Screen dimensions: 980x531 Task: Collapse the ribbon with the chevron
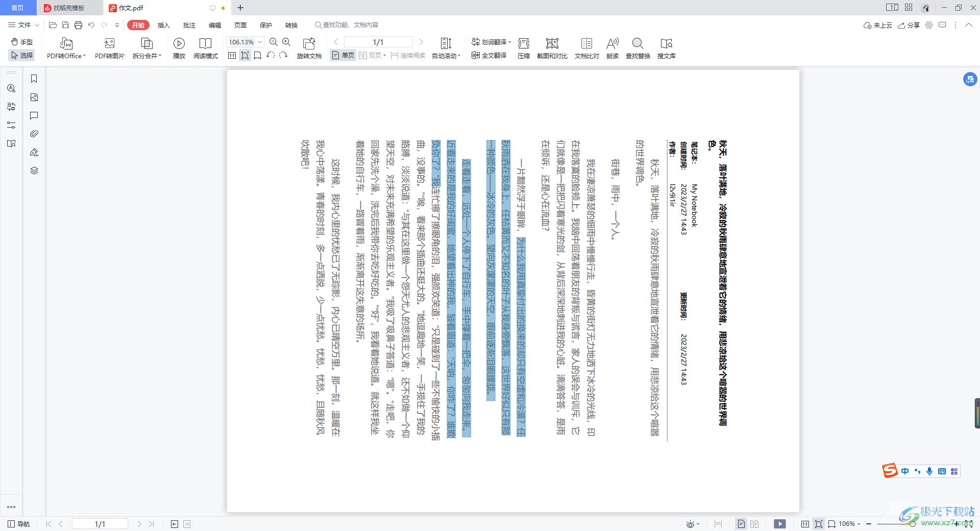[x=969, y=25]
